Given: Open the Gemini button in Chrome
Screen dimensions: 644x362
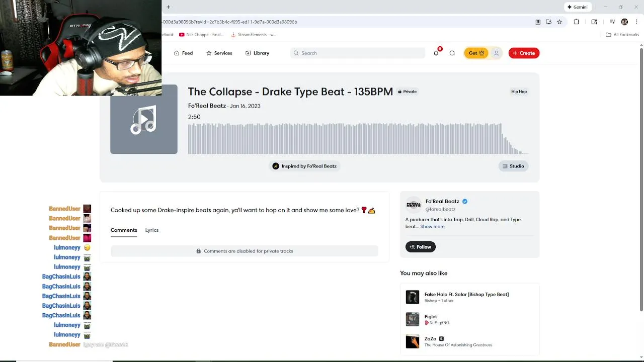Looking at the screenshot, I should [577, 7].
